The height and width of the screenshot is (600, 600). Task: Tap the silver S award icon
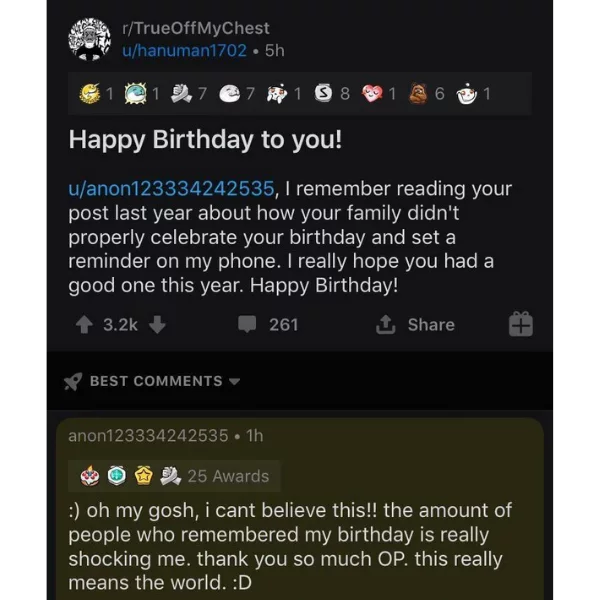coord(323,93)
